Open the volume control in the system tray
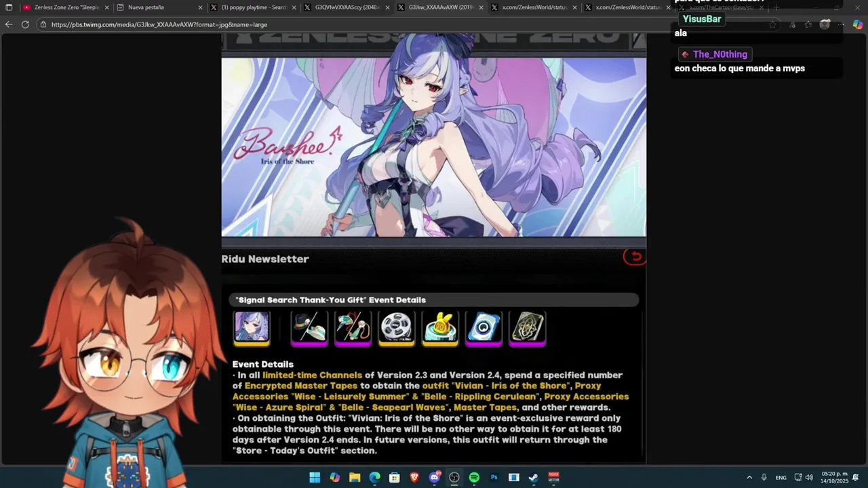This screenshot has width=868, height=488. point(809,478)
